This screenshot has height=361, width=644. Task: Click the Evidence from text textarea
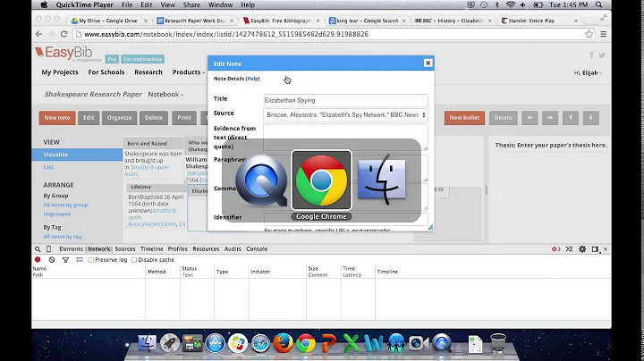tap(345, 137)
